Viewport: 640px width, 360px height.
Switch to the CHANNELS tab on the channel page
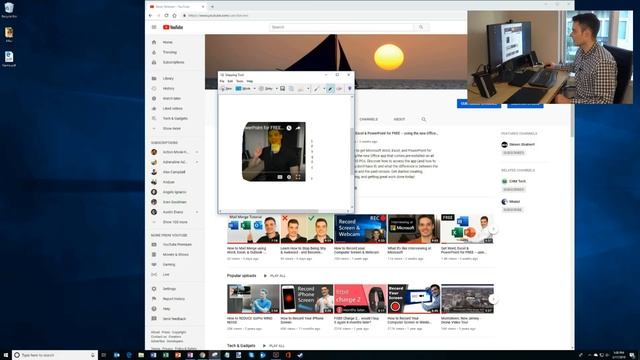point(369,119)
